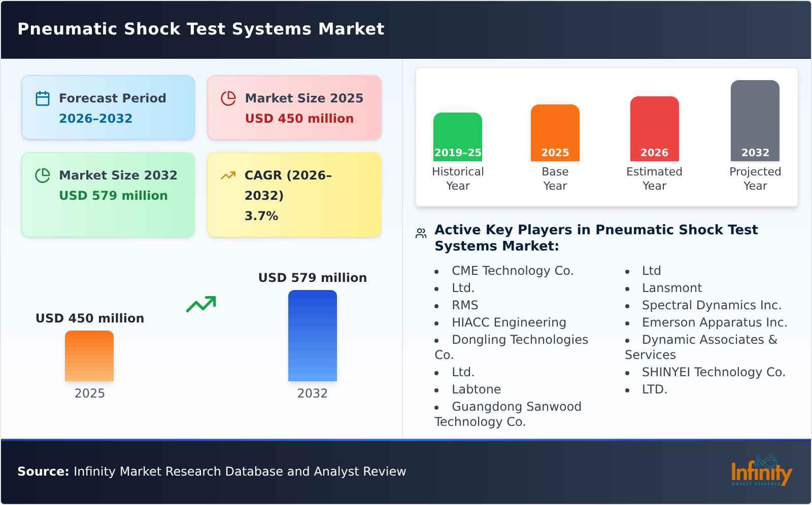
Task: Click the pie chart icon beside Market Size 2025
Action: point(228,98)
